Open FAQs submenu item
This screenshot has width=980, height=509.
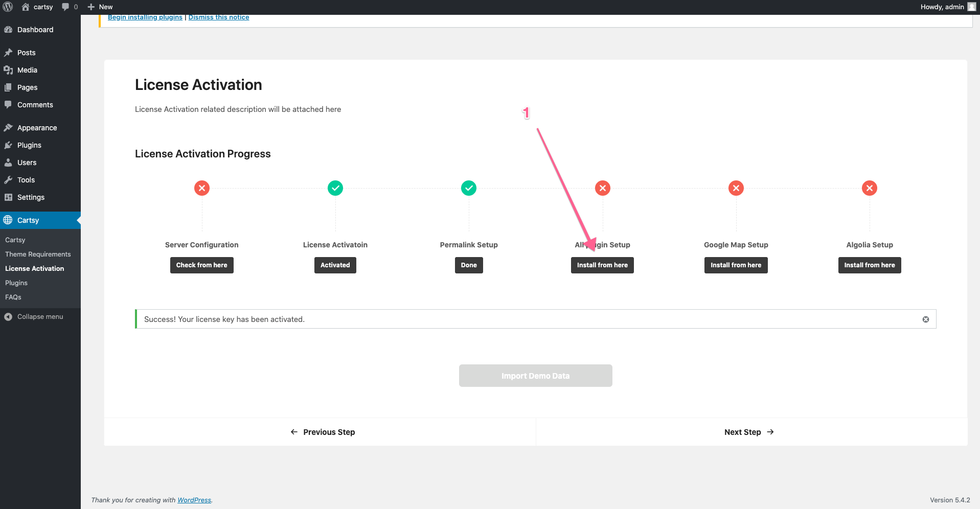click(40, 297)
